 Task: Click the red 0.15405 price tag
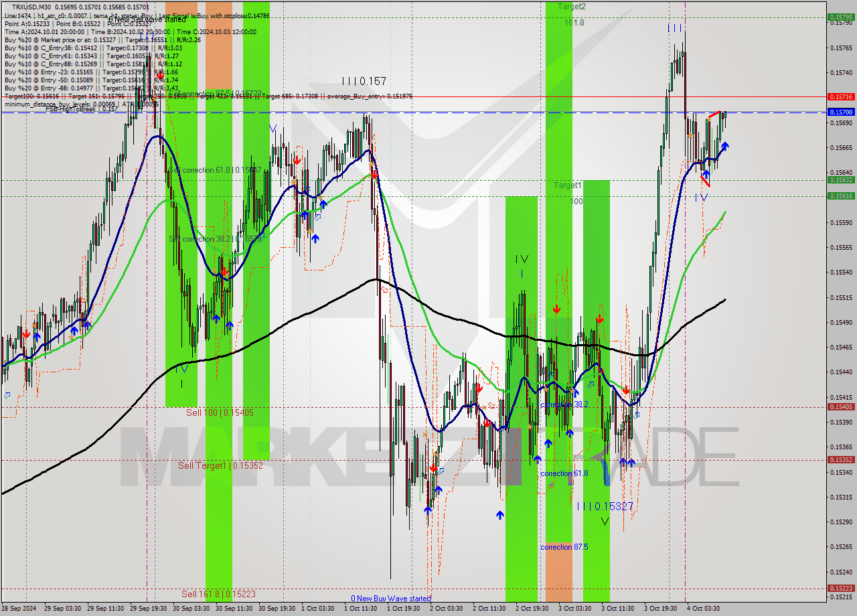click(841, 406)
